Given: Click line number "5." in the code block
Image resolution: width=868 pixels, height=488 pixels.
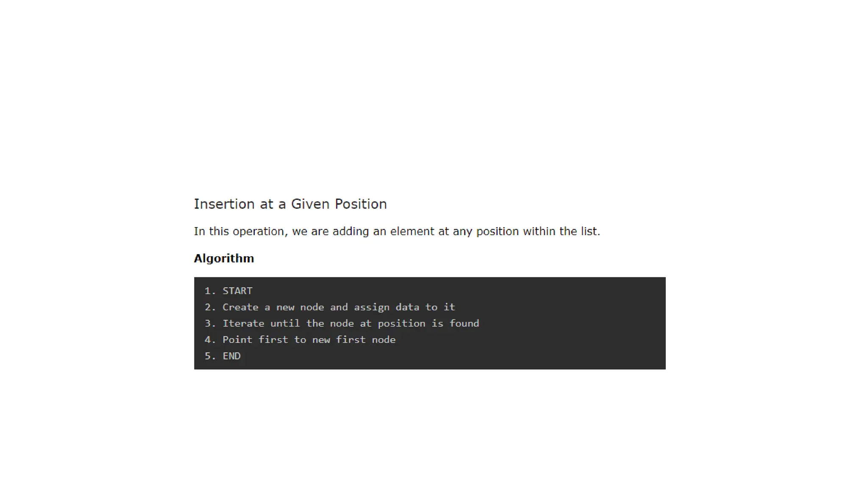Looking at the screenshot, I should (210, 356).
